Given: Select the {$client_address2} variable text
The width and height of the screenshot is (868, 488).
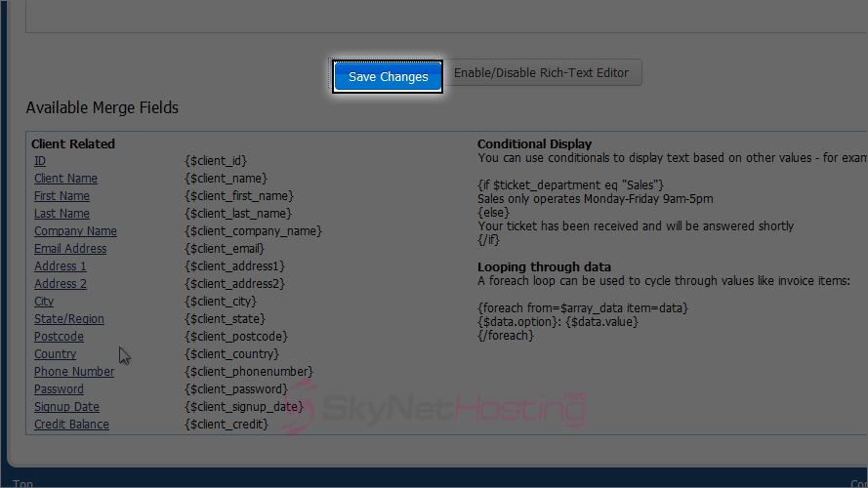Looking at the screenshot, I should [234, 284].
